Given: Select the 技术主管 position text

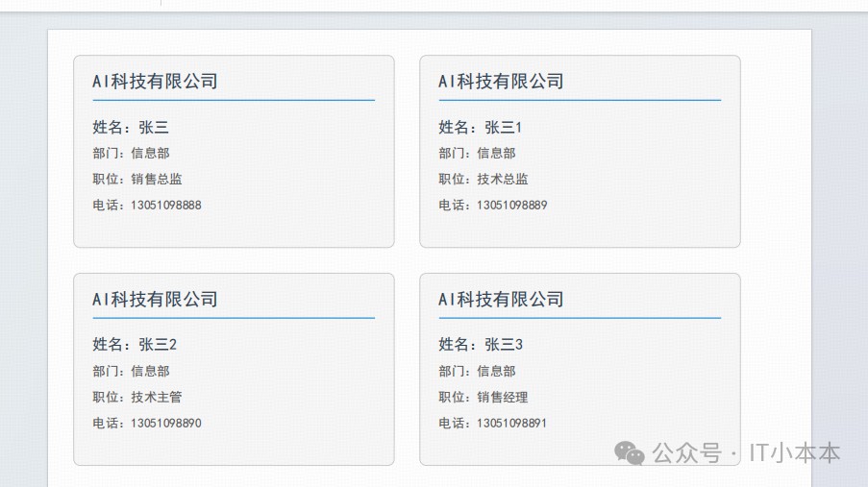Looking at the screenshot, I should coord(157,398).
